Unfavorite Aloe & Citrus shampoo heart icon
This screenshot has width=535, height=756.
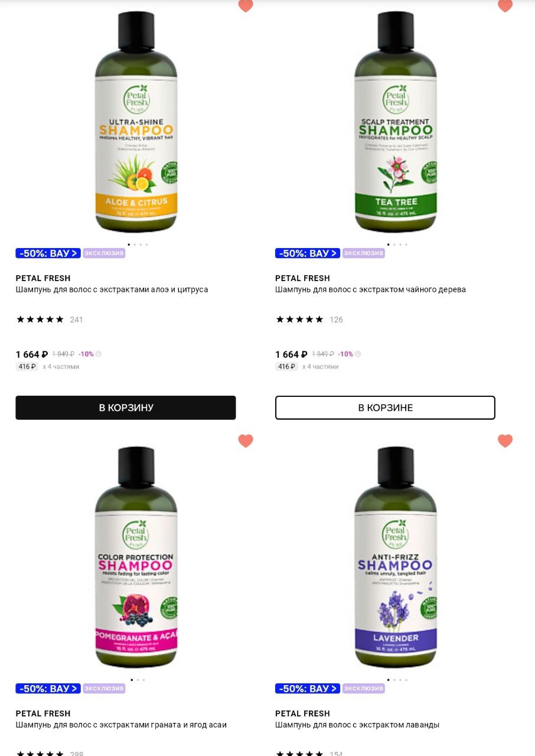(x=246, y=5)
